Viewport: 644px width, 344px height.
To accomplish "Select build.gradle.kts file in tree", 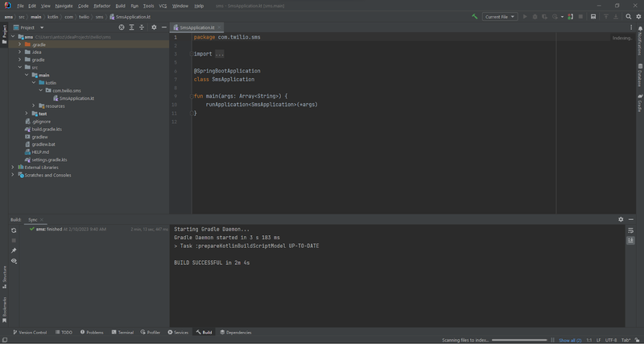I will tap(47, 129).
